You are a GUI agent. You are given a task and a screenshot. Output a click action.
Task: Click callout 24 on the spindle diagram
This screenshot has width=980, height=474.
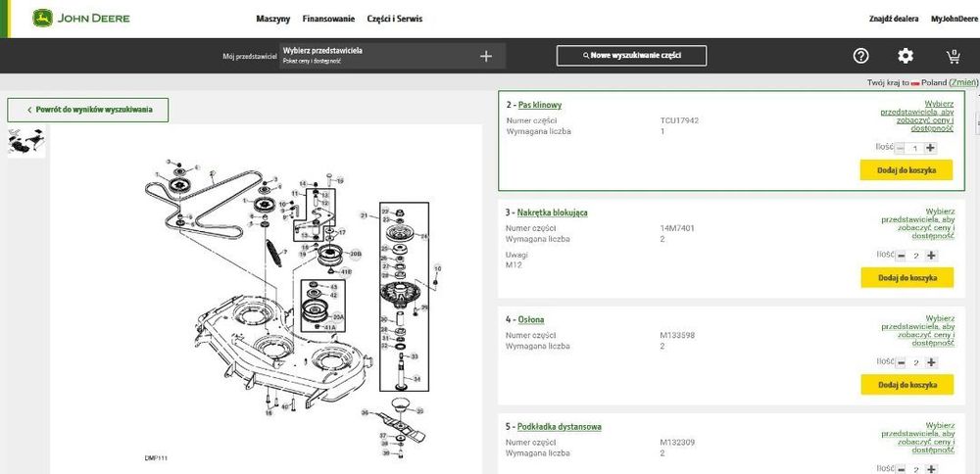point(424,236)
